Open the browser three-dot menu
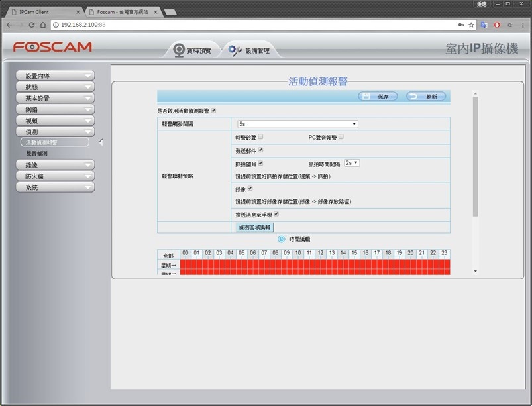532x406 pixels. pos(523,25)
